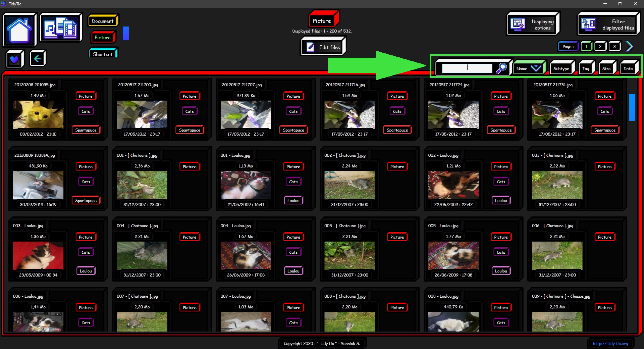Toggle Name sort order dropdown
644x349 pixels.
click(x=529, y=68)
